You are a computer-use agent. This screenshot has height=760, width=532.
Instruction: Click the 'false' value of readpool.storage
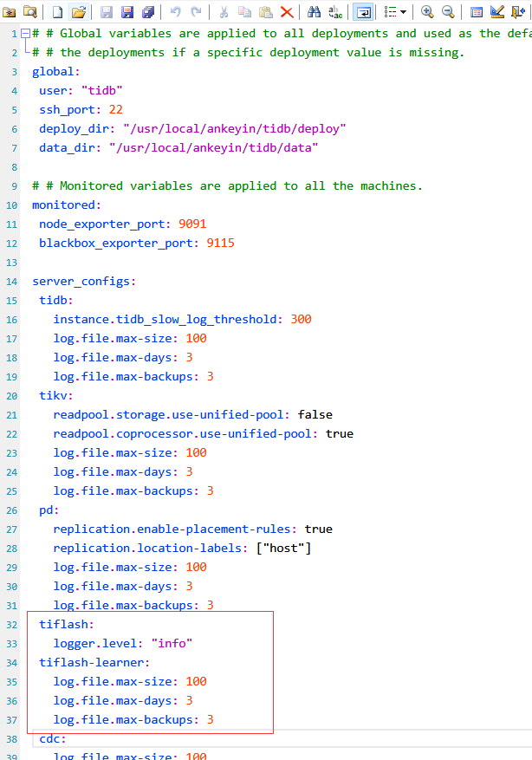[315, 415]
